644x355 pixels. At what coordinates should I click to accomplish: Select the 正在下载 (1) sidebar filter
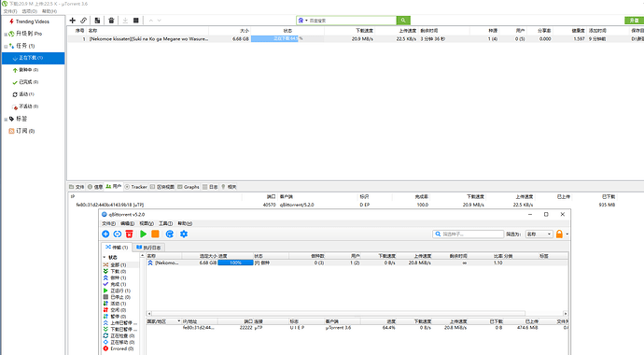[33, 58]
